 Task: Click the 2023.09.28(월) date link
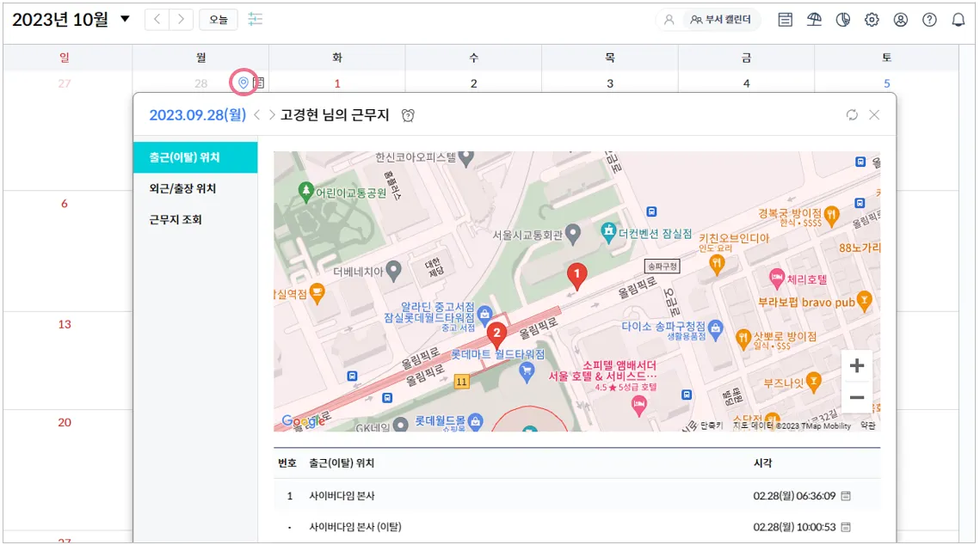(198, 115)
